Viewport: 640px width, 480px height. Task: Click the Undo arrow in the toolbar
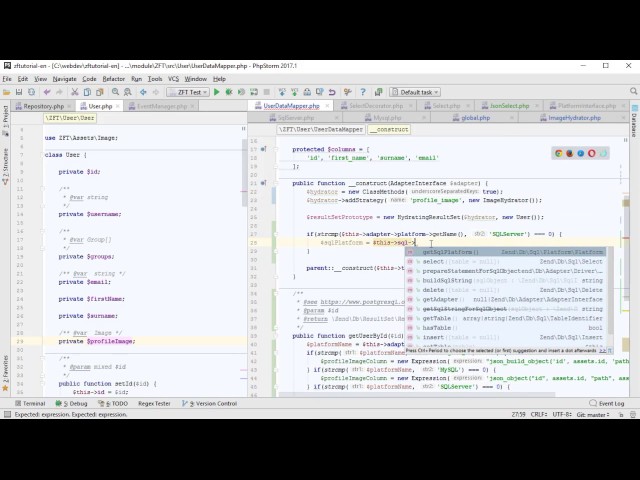(47, 92)
